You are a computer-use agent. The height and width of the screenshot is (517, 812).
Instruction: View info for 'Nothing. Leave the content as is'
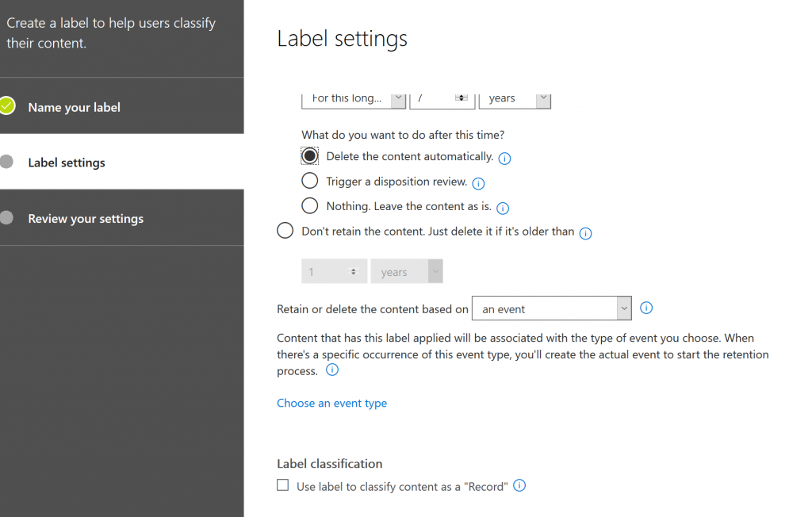(x=503, y=208)
